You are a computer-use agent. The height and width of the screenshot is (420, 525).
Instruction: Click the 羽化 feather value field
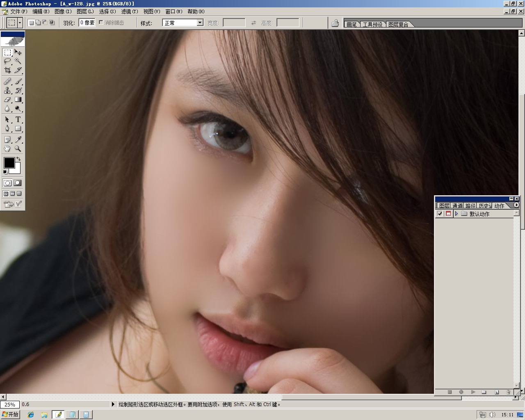click(x=87, y=23)
